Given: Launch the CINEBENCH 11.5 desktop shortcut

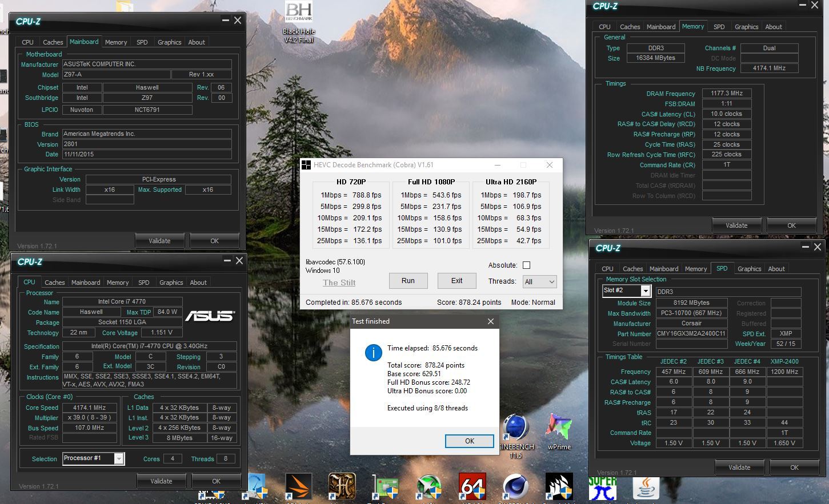Looking at the screenshot, I should (516, 435).
